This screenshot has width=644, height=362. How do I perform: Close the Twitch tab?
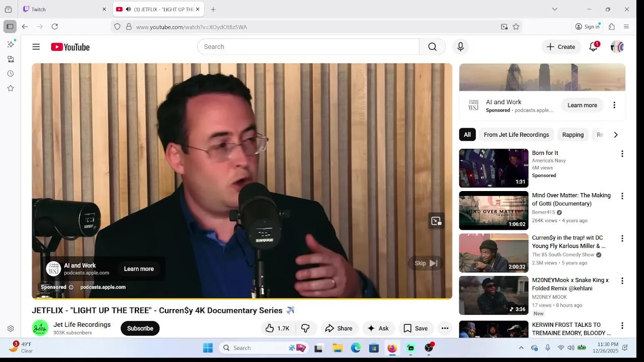tap(104, 9)
